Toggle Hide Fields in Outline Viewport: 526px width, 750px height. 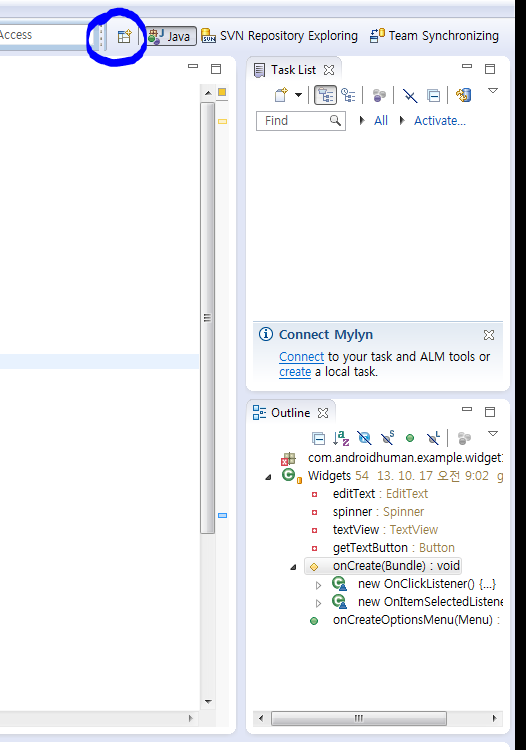(x=364, y=438)
